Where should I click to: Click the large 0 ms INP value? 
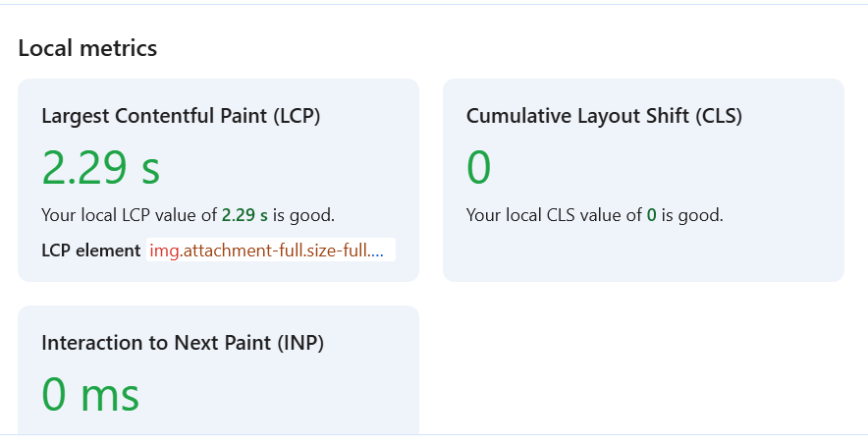(90, 395)
